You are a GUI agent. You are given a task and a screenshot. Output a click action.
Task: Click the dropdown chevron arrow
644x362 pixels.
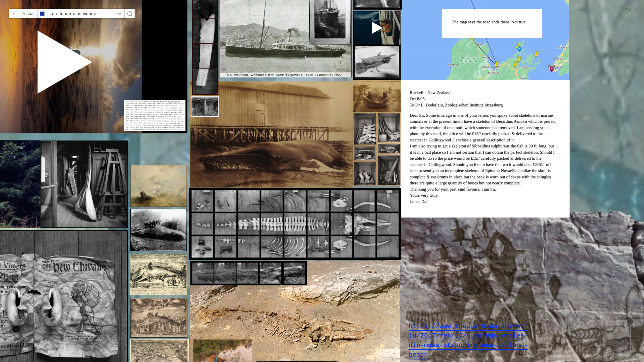click(119, 14)
